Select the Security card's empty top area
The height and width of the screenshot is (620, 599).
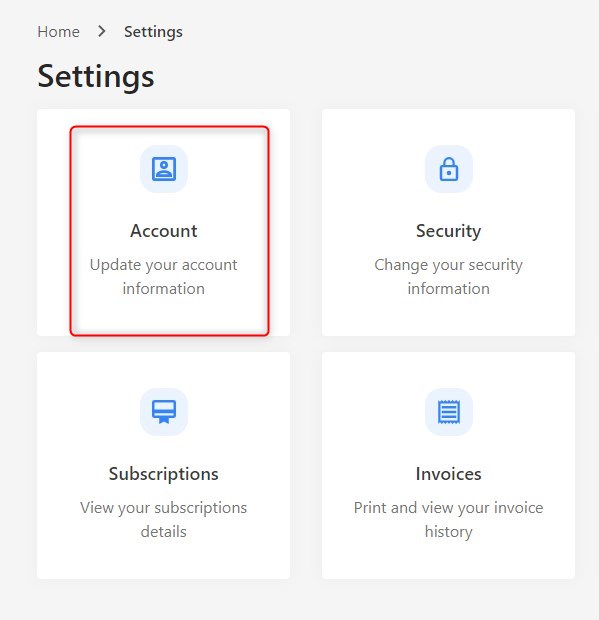pyautogui.click(x=449, y=127)
